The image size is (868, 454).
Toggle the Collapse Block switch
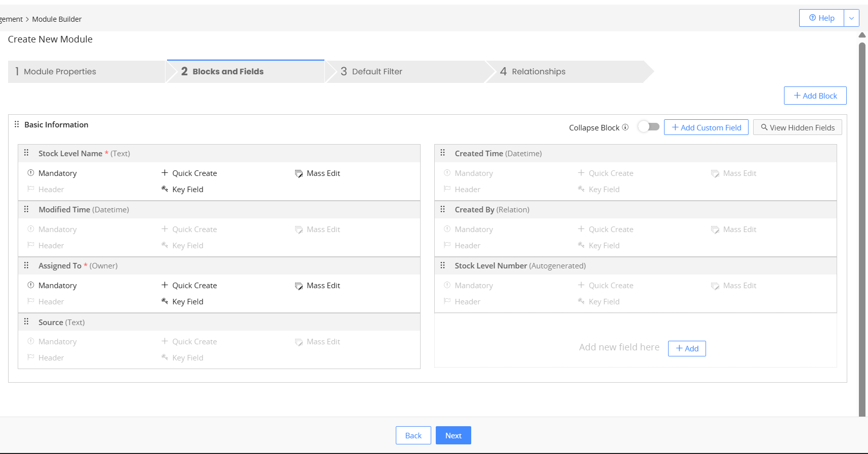pyautogui.click(x=648, y=126)
